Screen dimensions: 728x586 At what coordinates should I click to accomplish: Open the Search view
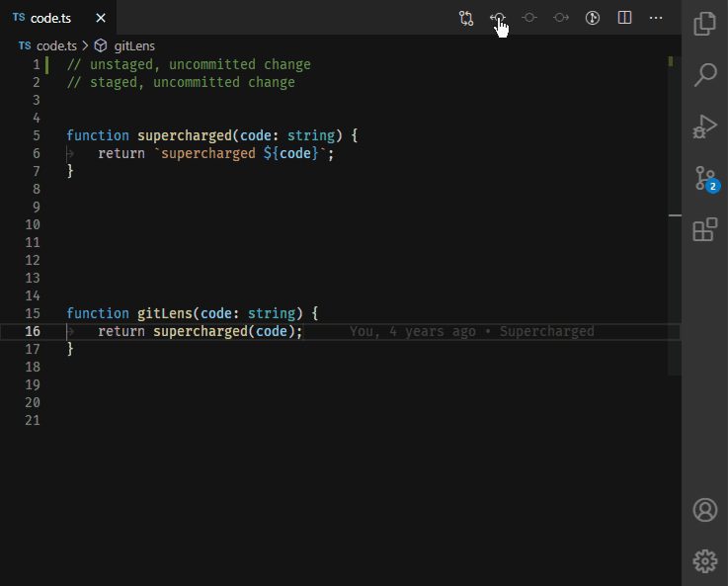[x=704, y=75]
